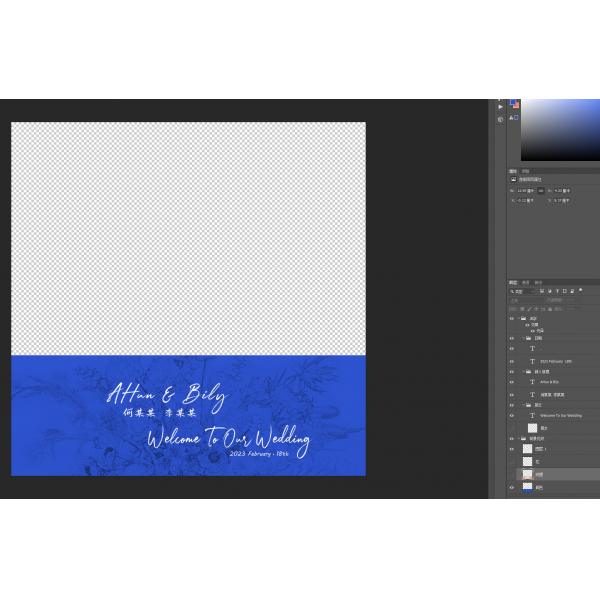Click the pixel layer filter icon

541,291
